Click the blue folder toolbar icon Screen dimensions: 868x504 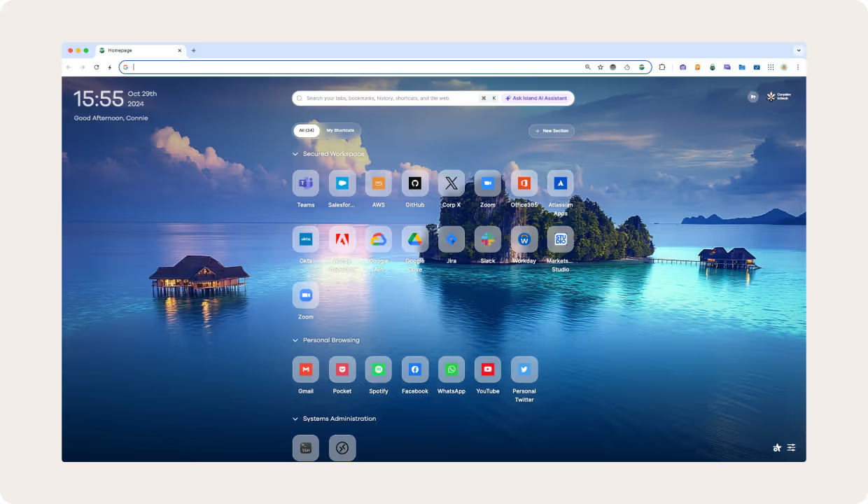click(742, 67)
